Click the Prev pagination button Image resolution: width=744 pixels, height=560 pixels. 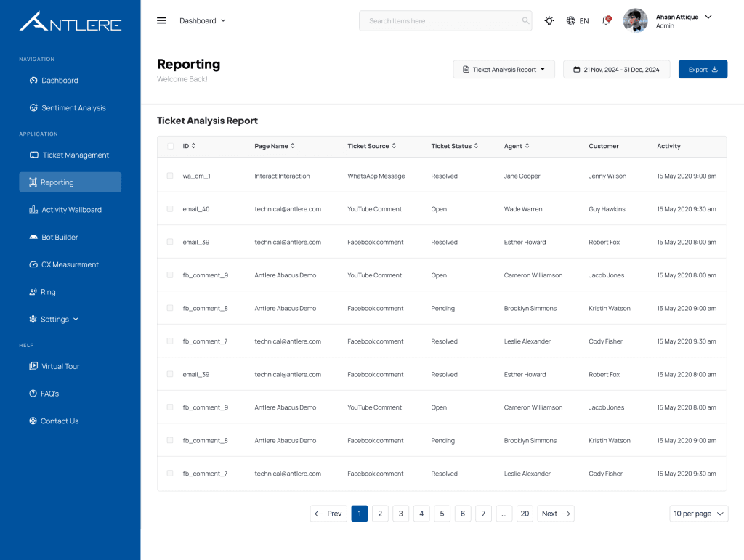coord(328,514)
